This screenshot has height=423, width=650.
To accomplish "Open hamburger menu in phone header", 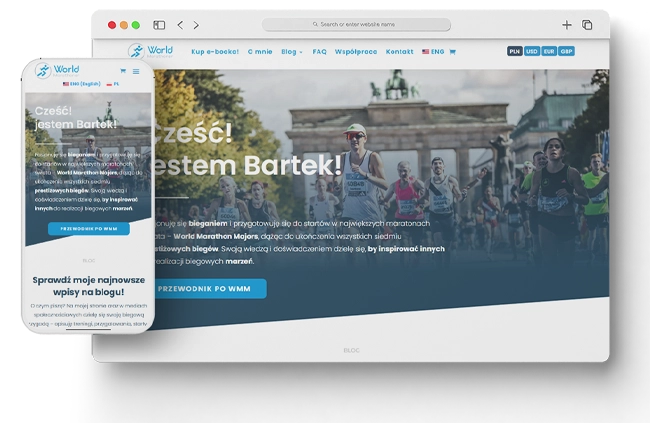I will 136,71.
